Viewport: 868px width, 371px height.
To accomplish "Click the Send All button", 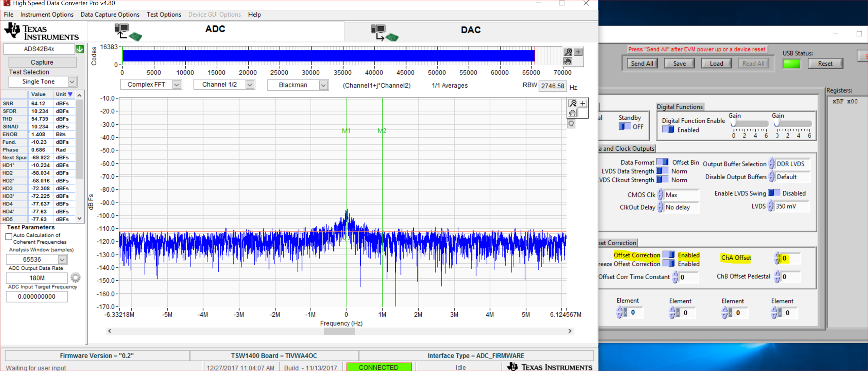I will (x=642, y=64).
